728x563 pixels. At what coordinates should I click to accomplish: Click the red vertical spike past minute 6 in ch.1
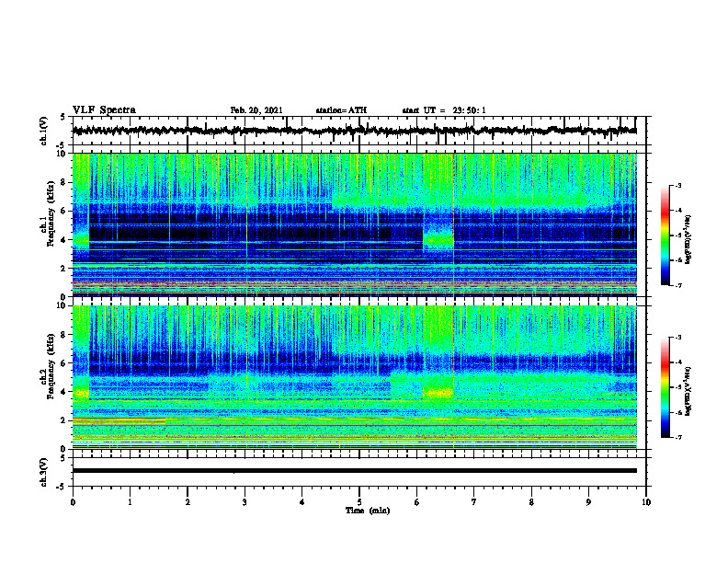(x=453, y=224)
